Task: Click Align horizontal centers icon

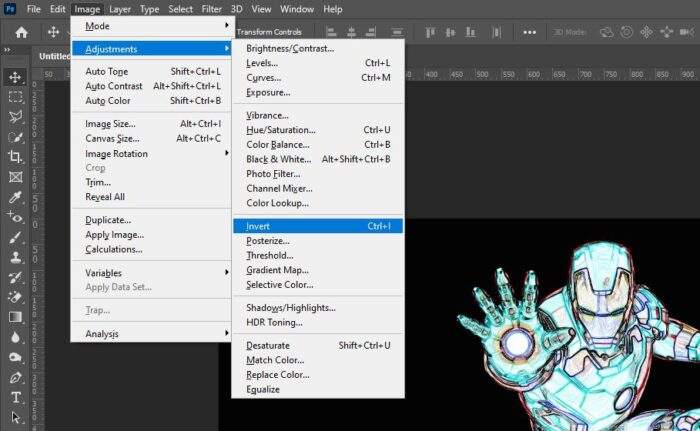Action: tap(351, 32)
